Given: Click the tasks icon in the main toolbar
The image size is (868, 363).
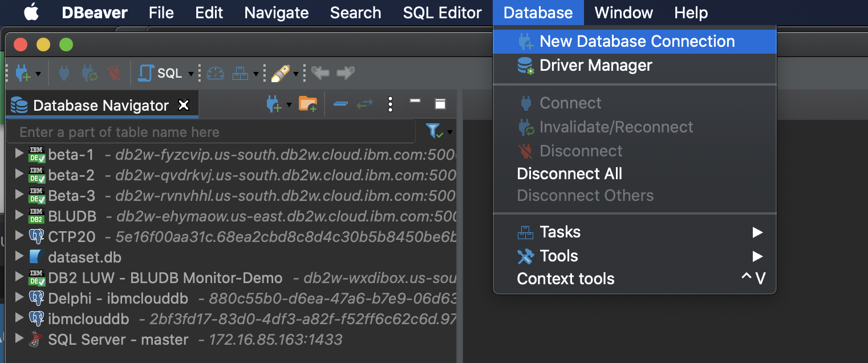Looking at the screenshot, I should (241, 73).
